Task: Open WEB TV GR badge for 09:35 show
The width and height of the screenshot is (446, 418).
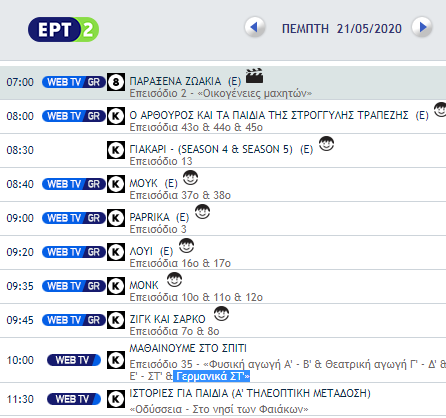Action: [74, 286]
